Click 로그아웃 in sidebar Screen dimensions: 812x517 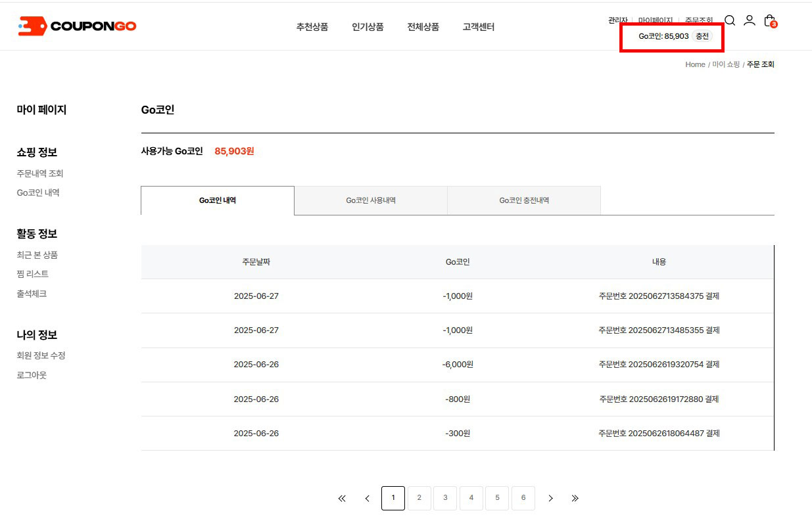click(x=32, y=375)
